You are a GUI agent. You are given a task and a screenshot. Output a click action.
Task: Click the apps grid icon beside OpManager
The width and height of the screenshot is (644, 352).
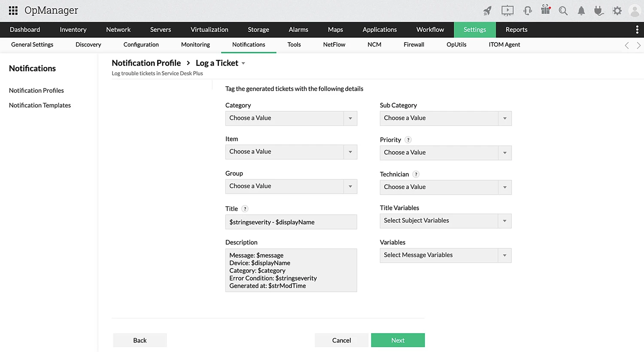tap(13, 10)
